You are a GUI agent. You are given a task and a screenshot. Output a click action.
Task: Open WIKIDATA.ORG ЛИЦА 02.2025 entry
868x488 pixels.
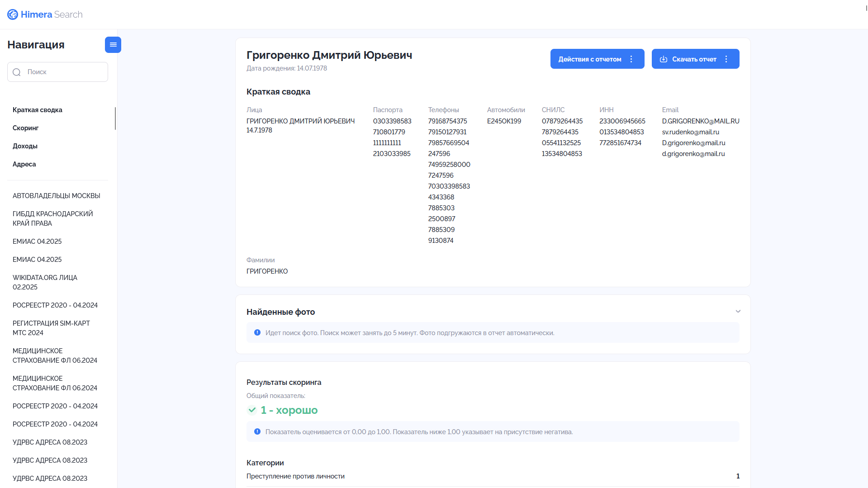point(45,282)
